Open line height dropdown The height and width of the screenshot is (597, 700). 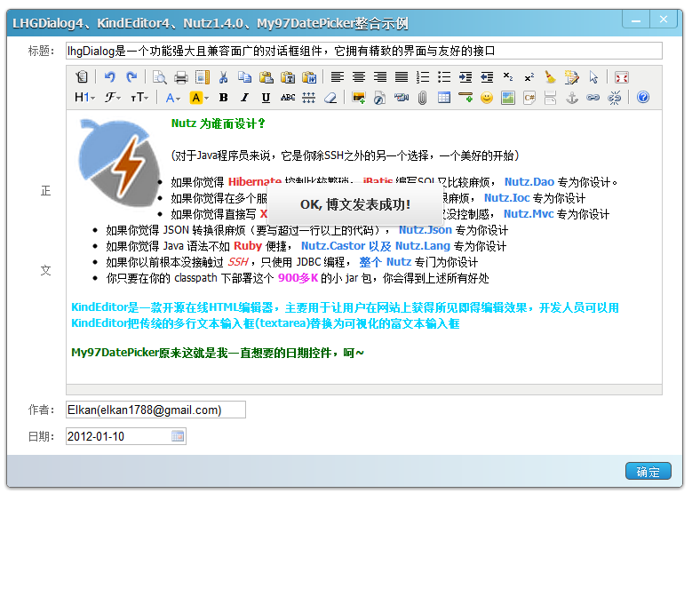point(309,98)
